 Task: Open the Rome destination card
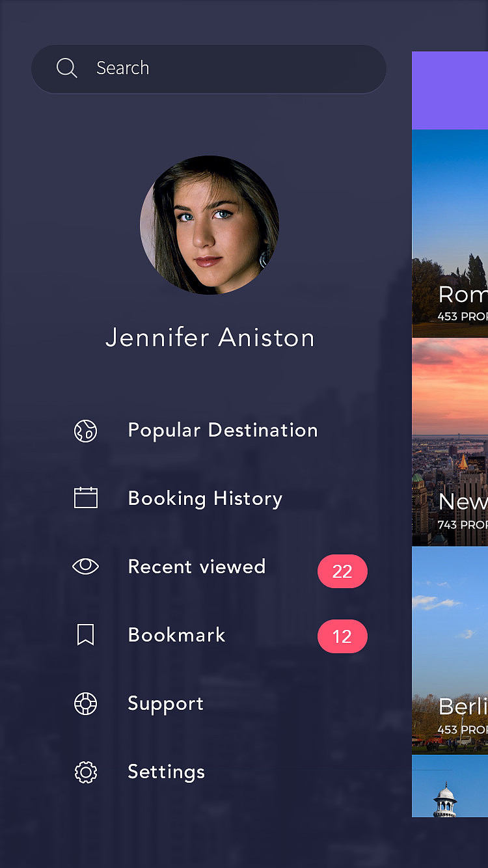450,234
